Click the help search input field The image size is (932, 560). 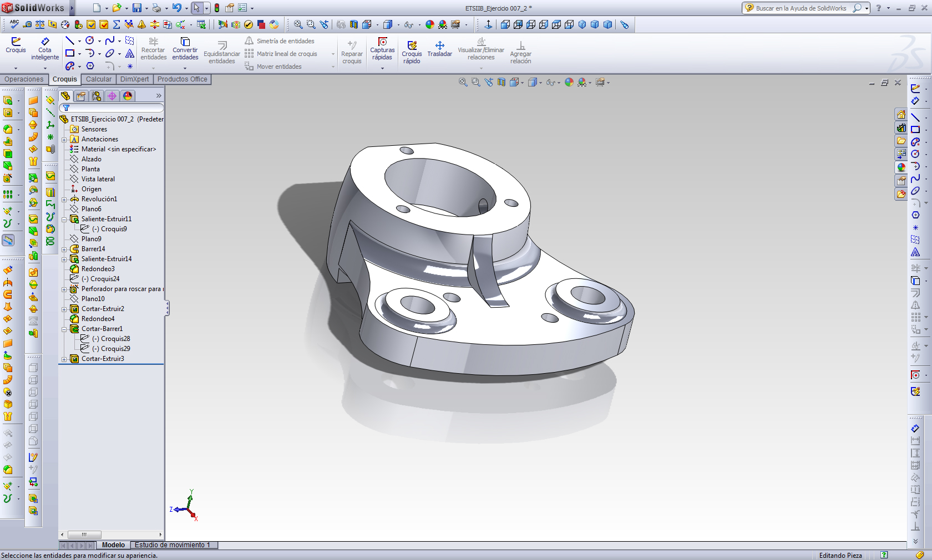pos(802,8)
